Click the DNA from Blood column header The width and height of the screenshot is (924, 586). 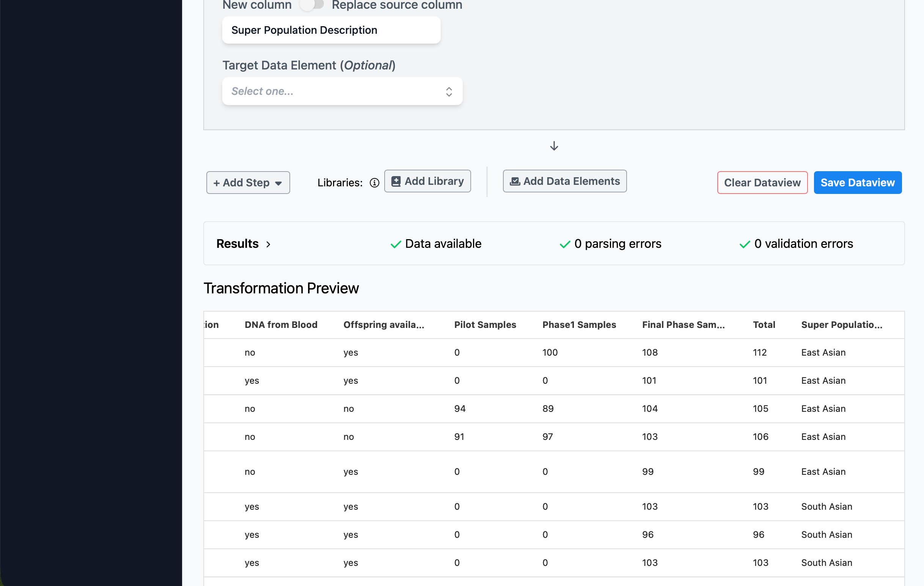281,325
